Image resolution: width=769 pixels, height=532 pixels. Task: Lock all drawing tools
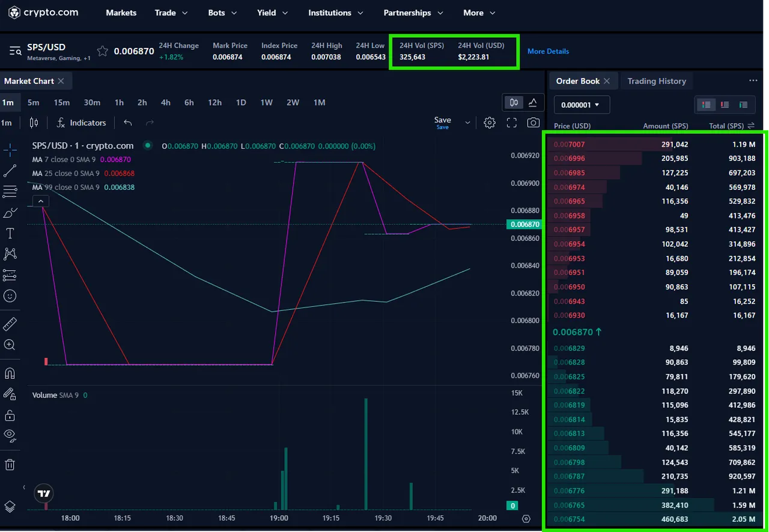point(10,416)
